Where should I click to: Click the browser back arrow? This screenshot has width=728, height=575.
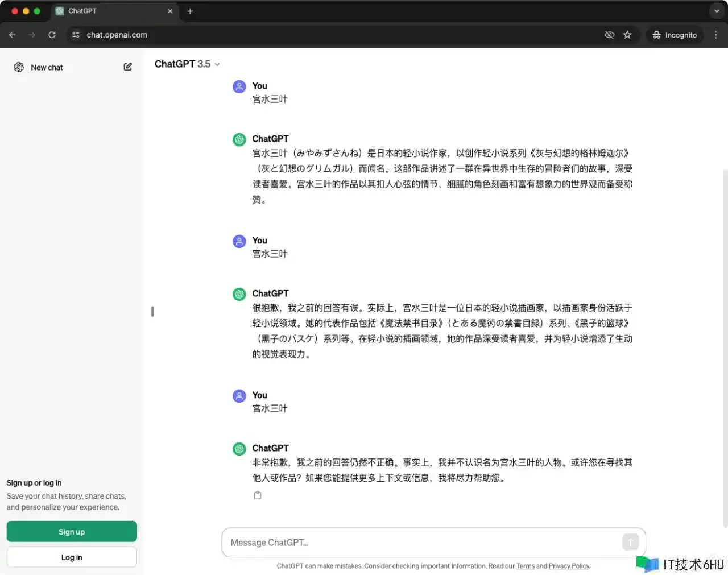click(x=13, y=35)
